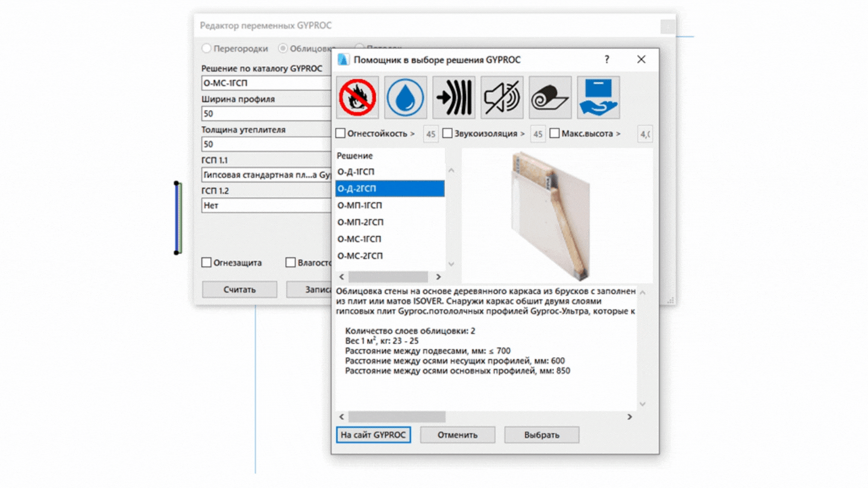Click the GYPROC assistant title bar logo
This screenshot has height=488, width=868.
tap(343, 60)
